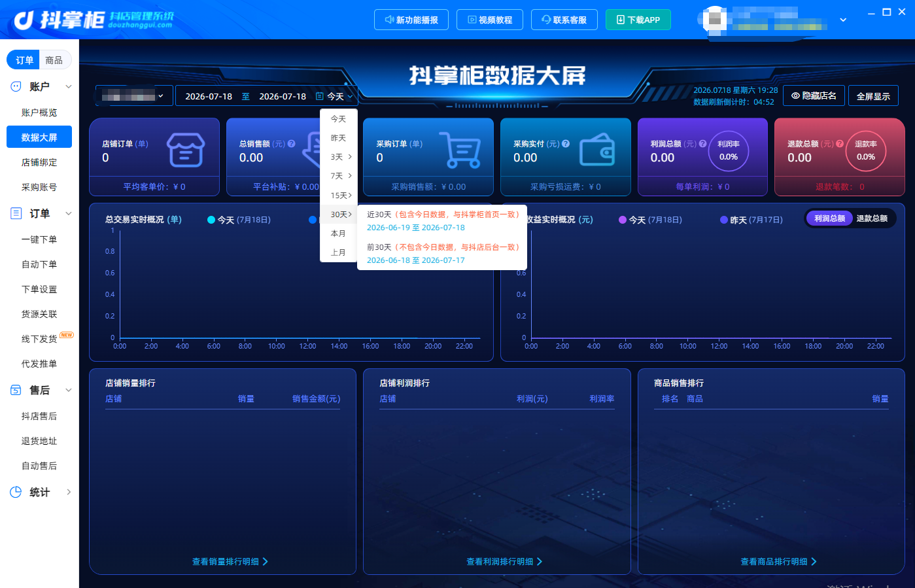Viewport: 915px width, 588px height.
Task: Click the 账户 smiley icon in sidebar
Action: (x=16, y=86)
